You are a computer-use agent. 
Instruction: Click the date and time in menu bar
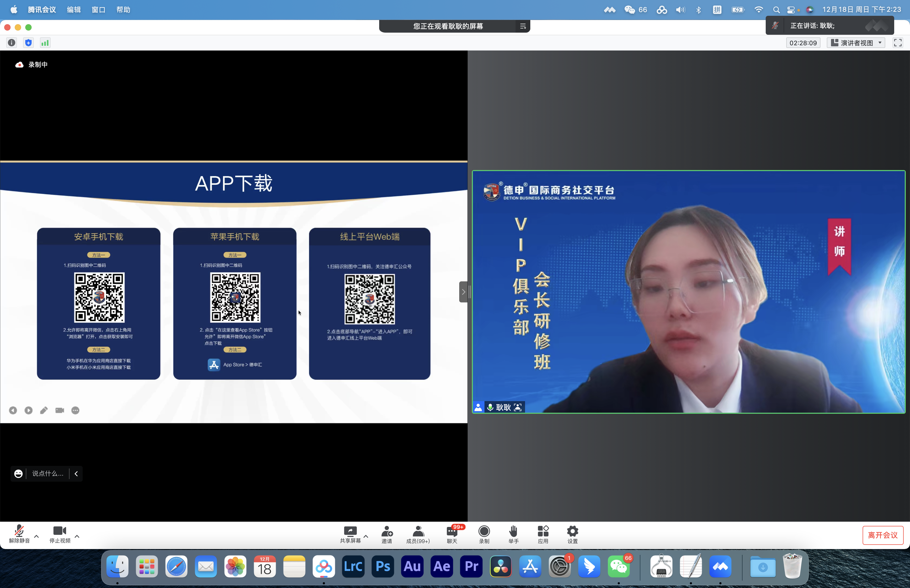click(862, 9)
